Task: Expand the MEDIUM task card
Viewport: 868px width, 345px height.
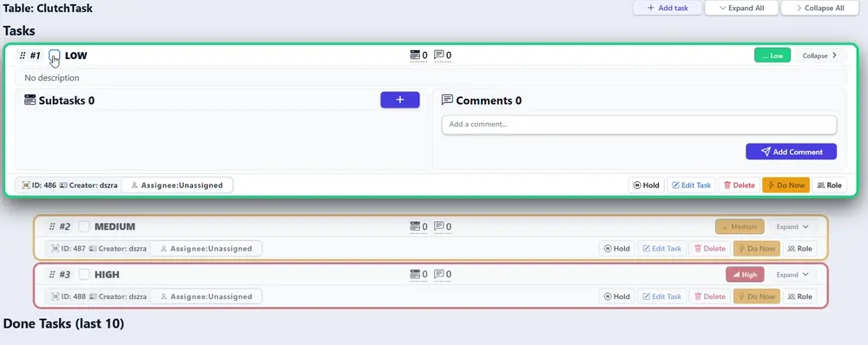Action: coord(792,227)
